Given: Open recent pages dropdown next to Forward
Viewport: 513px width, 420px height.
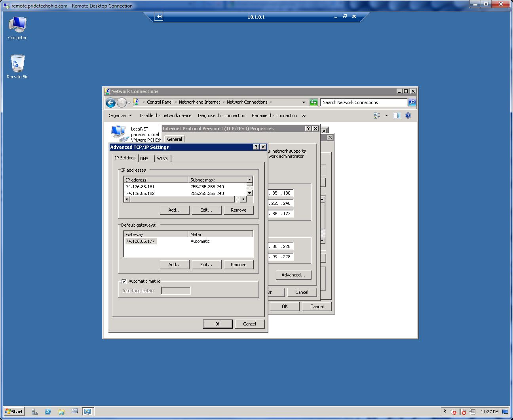Looking at the screenshot, I should [x=129, y=103].
